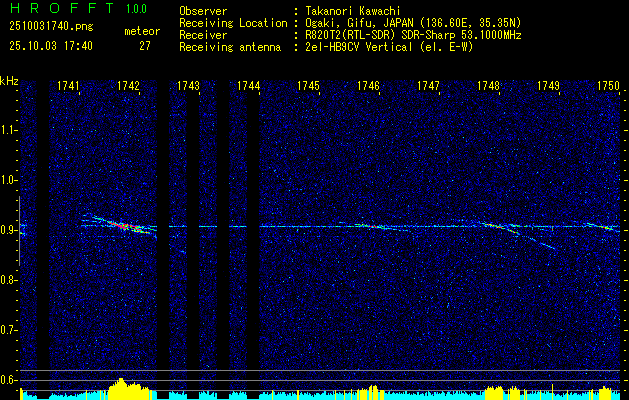
Task: Select the version number 1.0.0
Action: [136, 9]
